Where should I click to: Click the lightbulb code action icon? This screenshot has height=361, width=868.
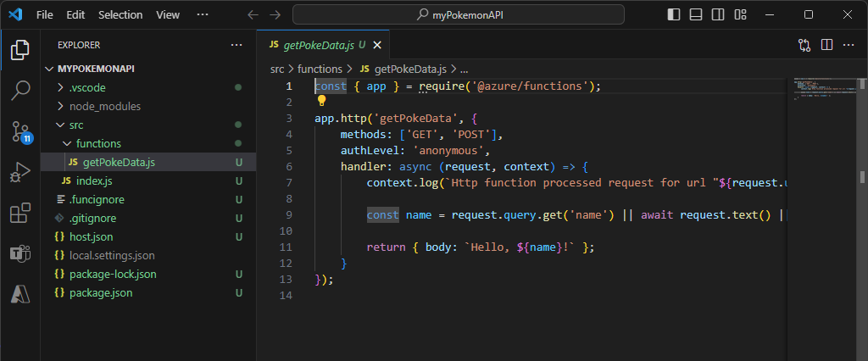click(321, 101)
